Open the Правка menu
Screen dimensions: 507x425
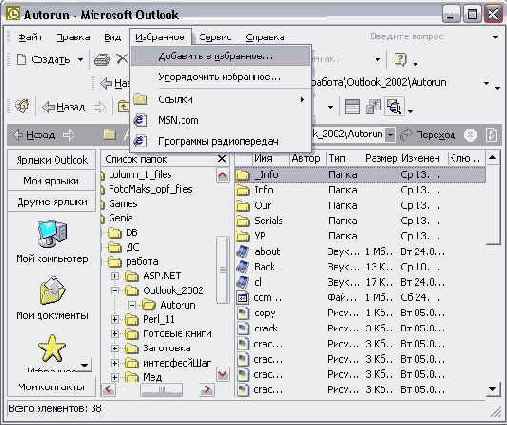74,37
